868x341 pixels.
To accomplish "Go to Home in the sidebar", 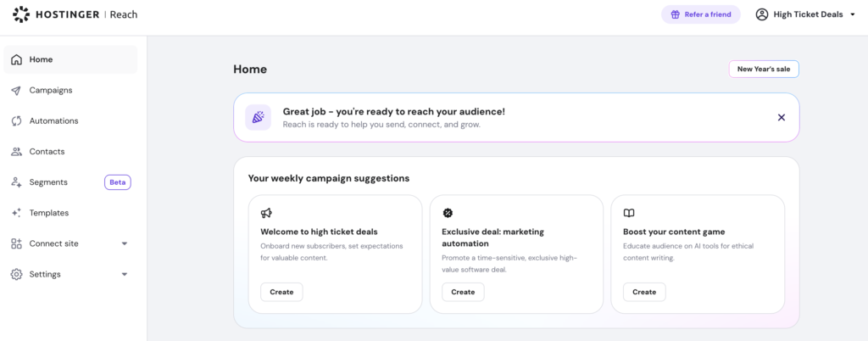I will point(70,59).
